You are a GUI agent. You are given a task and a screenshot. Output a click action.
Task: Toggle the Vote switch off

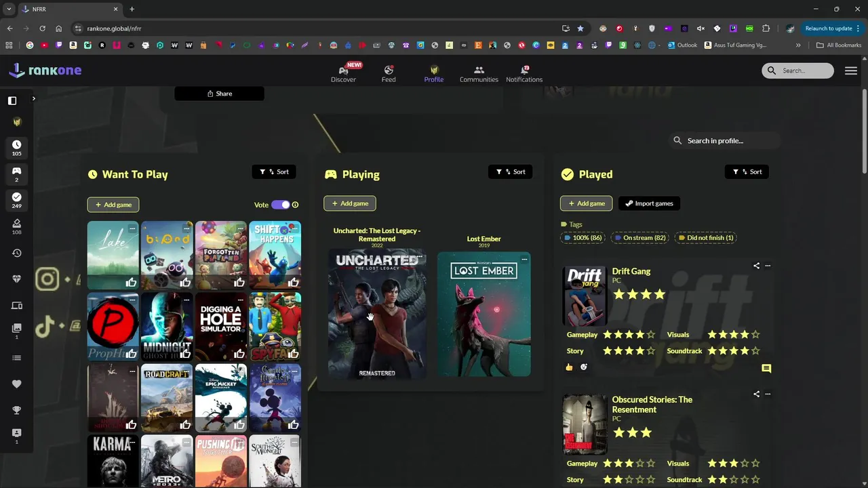pos(281,205)
